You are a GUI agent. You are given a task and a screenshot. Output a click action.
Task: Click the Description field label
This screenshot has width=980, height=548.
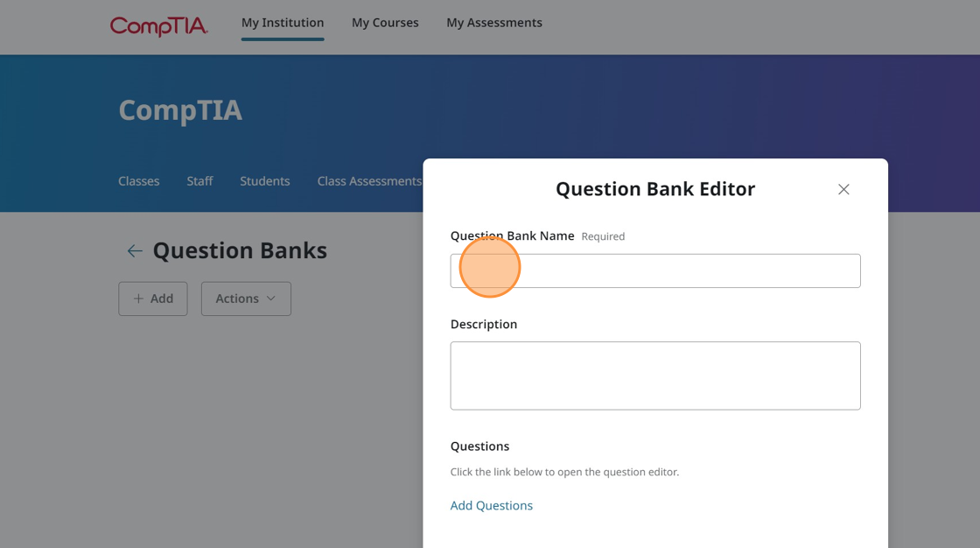coord(484,324)
